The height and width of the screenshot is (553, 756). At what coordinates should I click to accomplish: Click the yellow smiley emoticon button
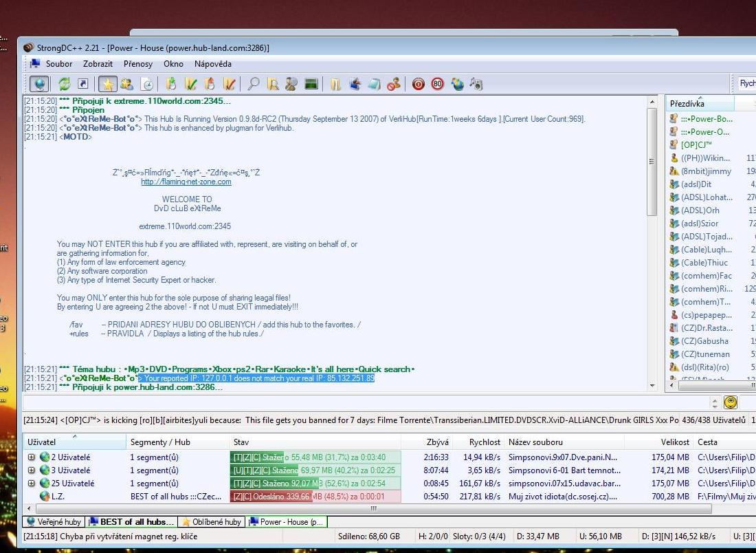(731, 402)
